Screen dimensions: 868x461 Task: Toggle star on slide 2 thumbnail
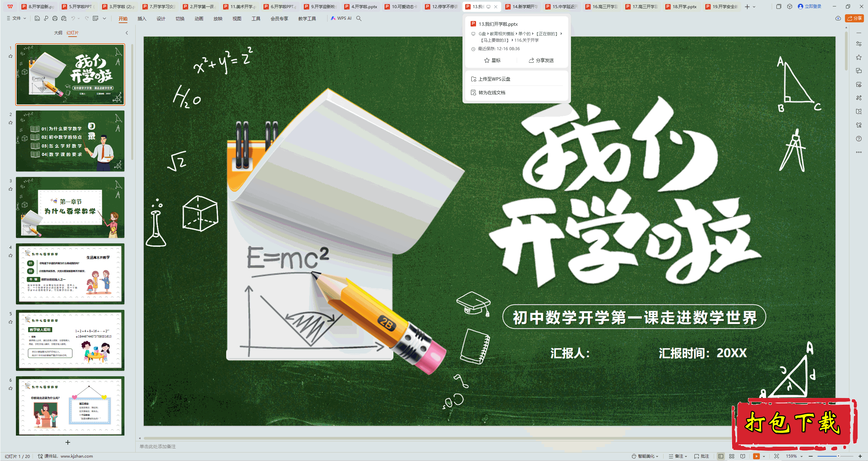coord(11,123)
